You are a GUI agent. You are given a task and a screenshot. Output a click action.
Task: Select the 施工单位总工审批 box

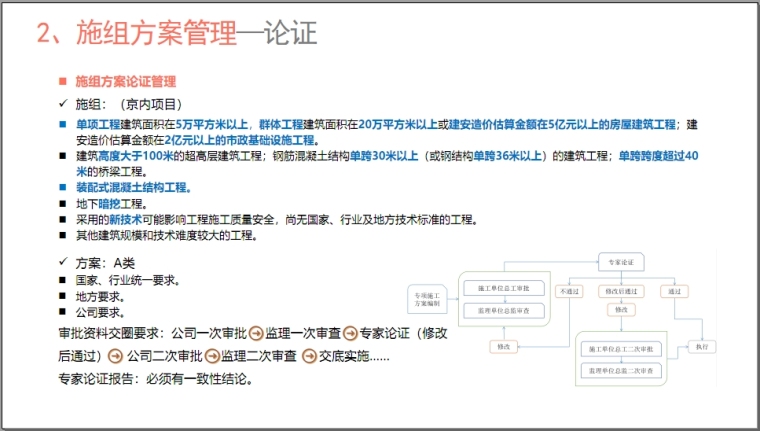click(504, 289)
